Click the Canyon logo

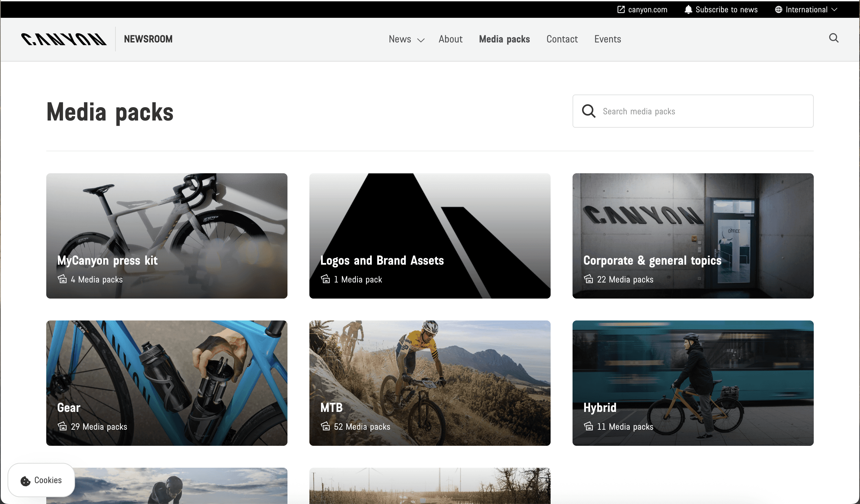[64, 39]
